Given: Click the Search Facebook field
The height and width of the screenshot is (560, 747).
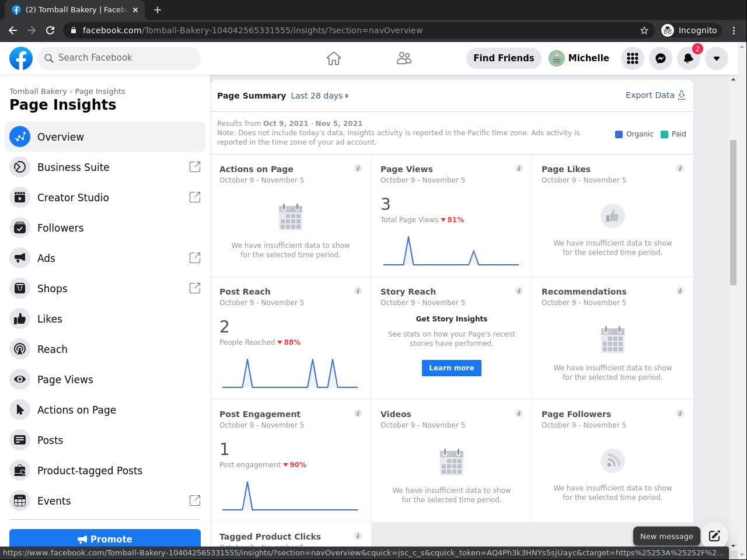Looking at the screenshot, I should [x=119, y=58].
